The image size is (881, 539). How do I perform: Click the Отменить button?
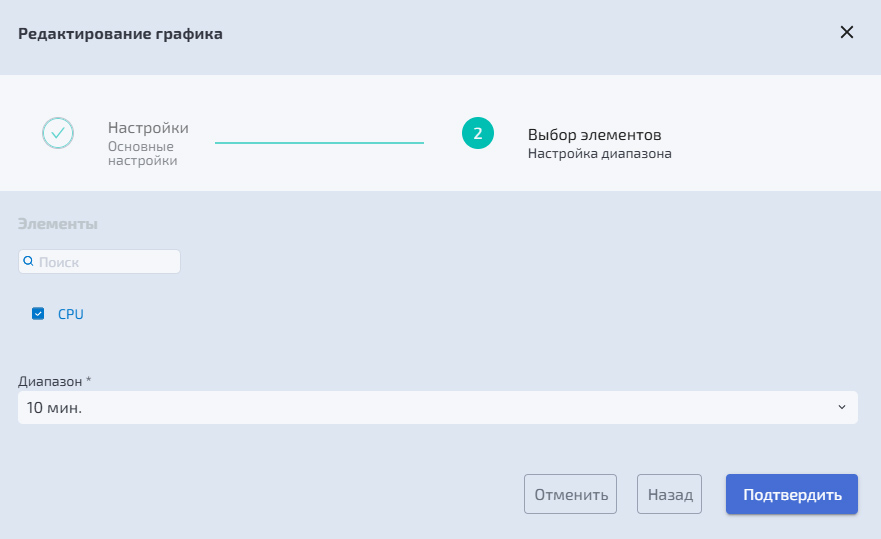570,494
